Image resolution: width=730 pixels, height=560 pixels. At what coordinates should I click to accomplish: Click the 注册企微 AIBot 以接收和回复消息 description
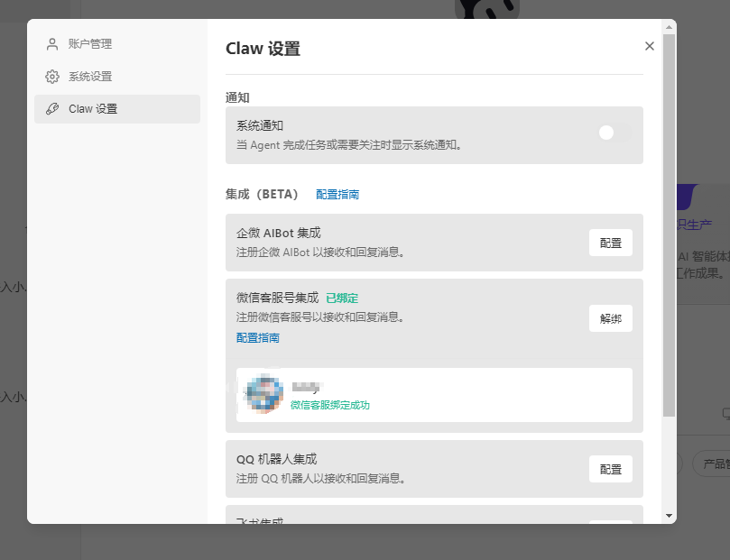click(320, 252)
